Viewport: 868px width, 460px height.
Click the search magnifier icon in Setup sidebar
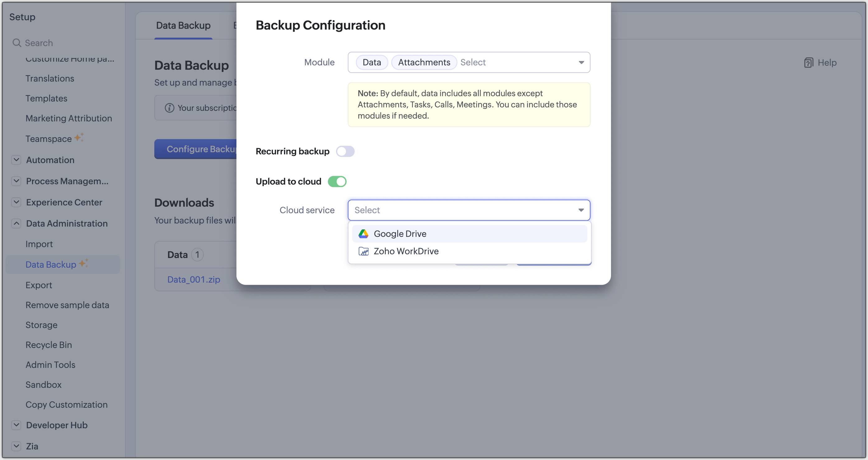point(17,43)
